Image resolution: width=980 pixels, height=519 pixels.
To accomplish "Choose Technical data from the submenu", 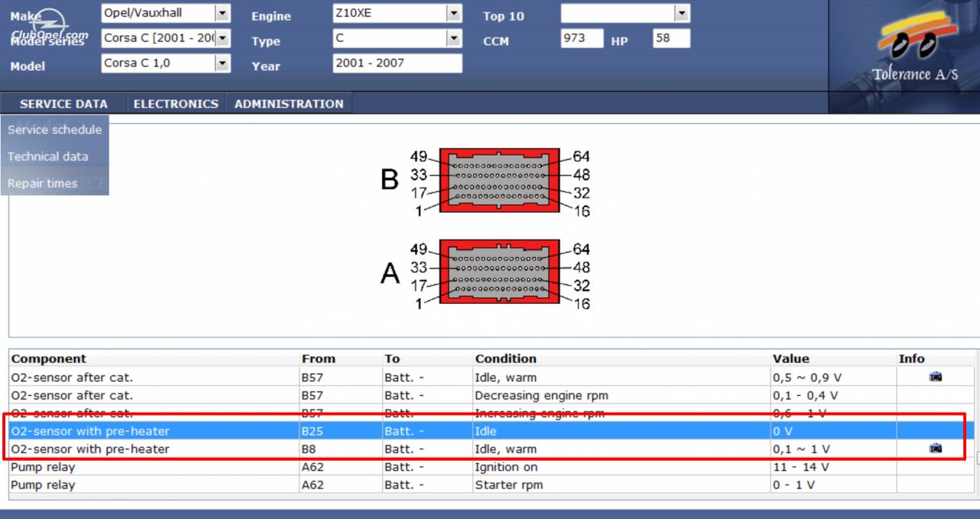I will click(x=48, y=157).
